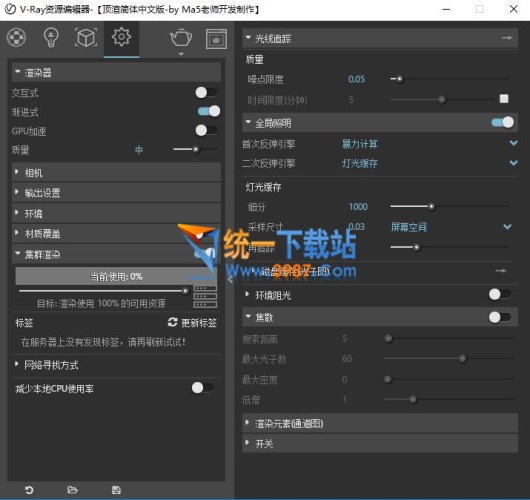The image size is (530, 500).
Task: Toggle the 环境阻光 switch
Action: coord(500,294)
